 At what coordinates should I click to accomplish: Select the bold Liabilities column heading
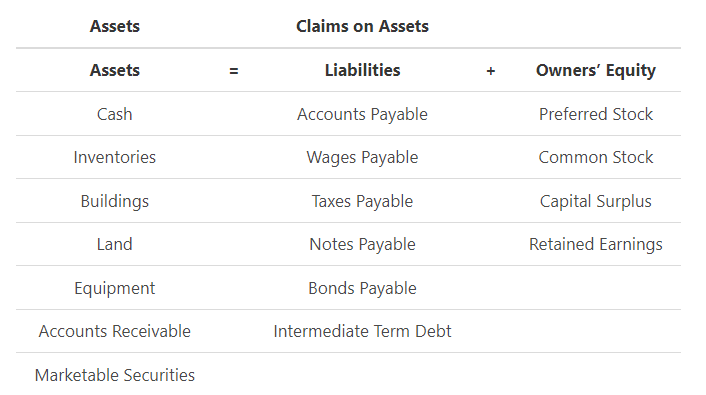362,70
